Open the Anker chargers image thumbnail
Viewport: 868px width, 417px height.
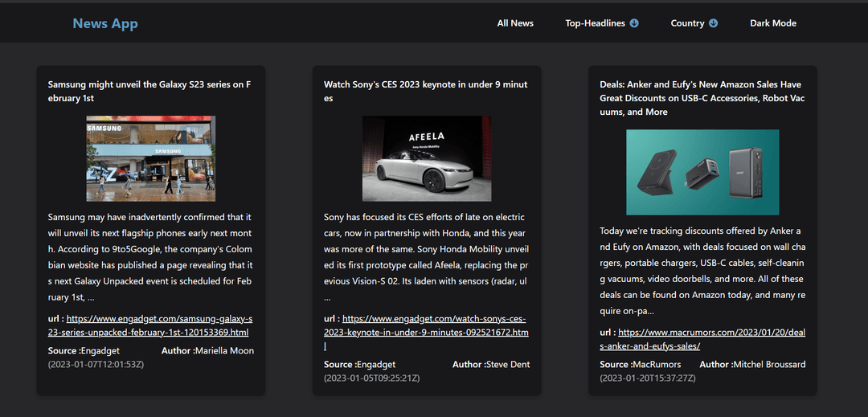[x=702, y=172]
